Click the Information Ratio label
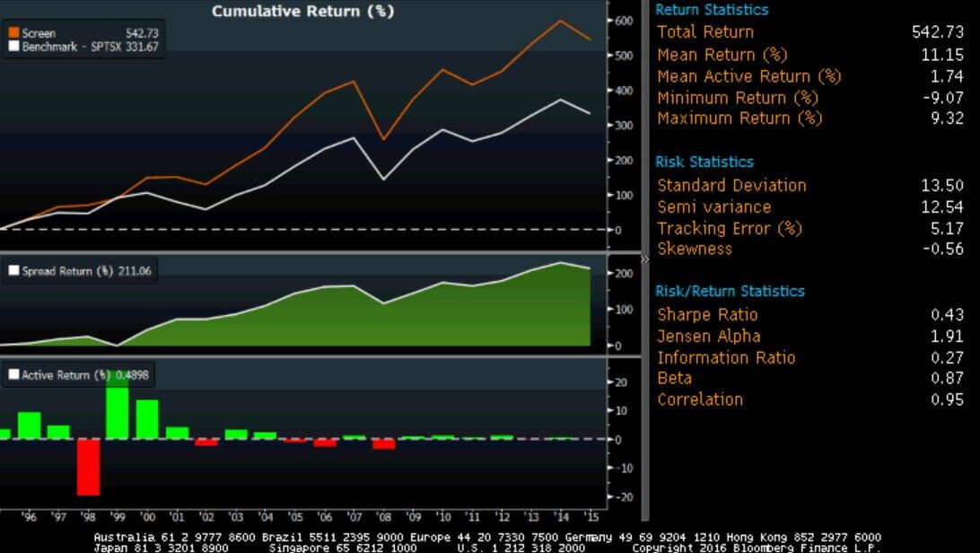The width and height of the screenshot is (980, 553). point(726,358)
